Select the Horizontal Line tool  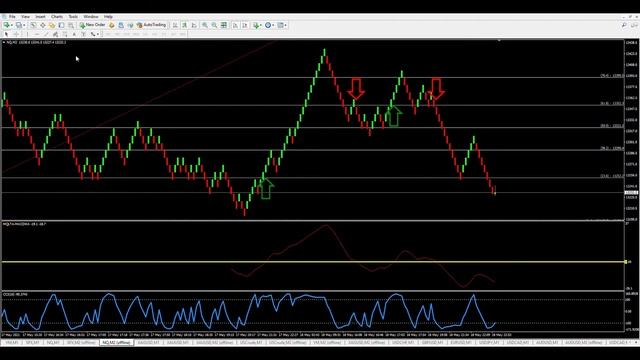point(37,34)
